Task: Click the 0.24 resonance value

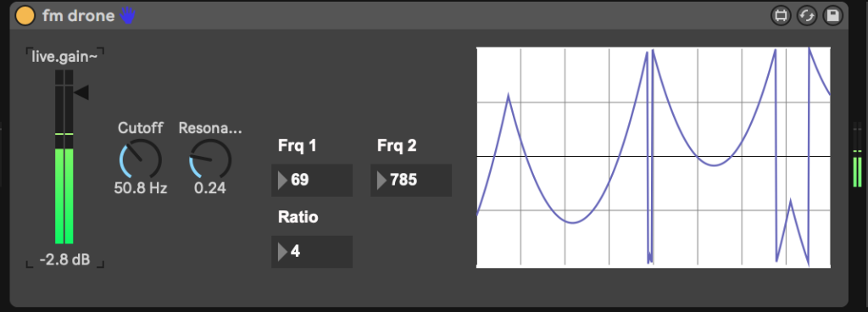Action: [210, 188]
